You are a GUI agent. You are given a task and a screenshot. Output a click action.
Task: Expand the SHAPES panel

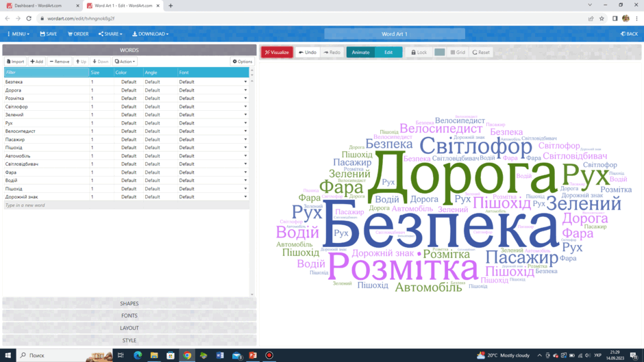(129, 303)
